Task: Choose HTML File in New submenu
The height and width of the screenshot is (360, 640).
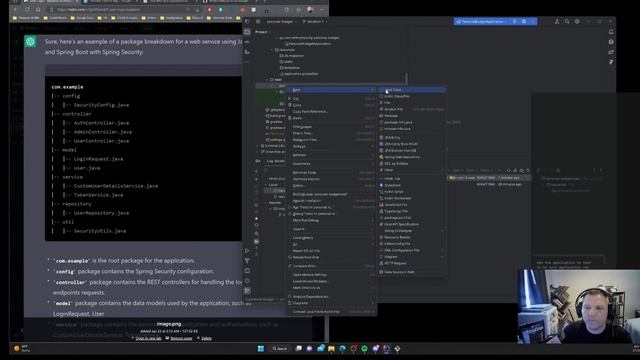Action: [411, 179]
